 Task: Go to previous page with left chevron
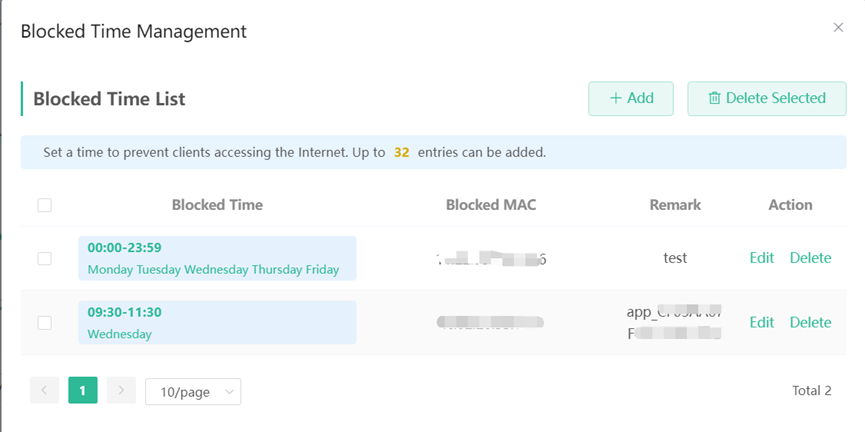click(44, 391)
